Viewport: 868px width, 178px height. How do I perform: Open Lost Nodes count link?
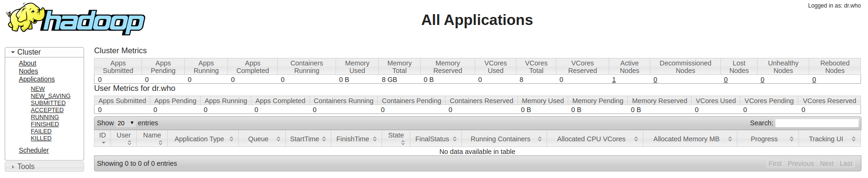point(726,80)
